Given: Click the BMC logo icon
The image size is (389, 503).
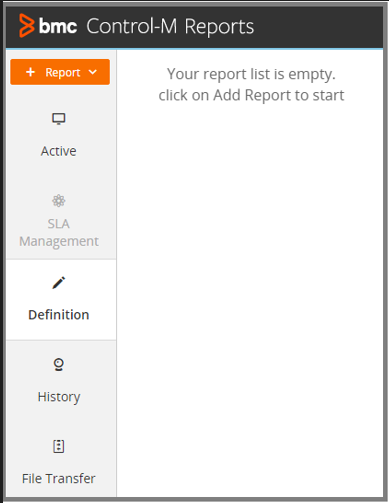Looking at the screenshot, I should pyautogui.click(x=27, y=26).
